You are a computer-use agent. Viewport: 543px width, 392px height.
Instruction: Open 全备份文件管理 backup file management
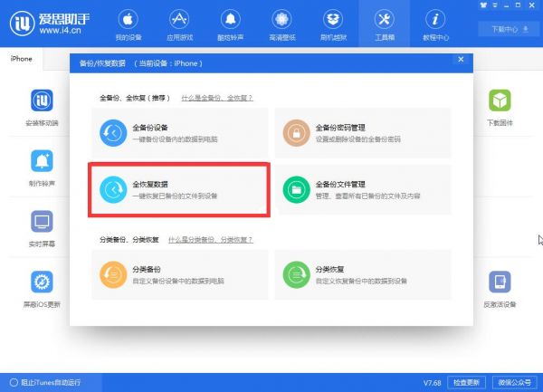pos(363,189)
